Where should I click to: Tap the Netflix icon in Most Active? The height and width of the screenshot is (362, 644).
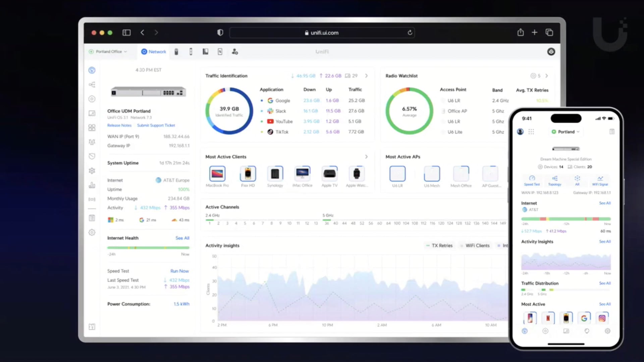(x=548, y=318)
